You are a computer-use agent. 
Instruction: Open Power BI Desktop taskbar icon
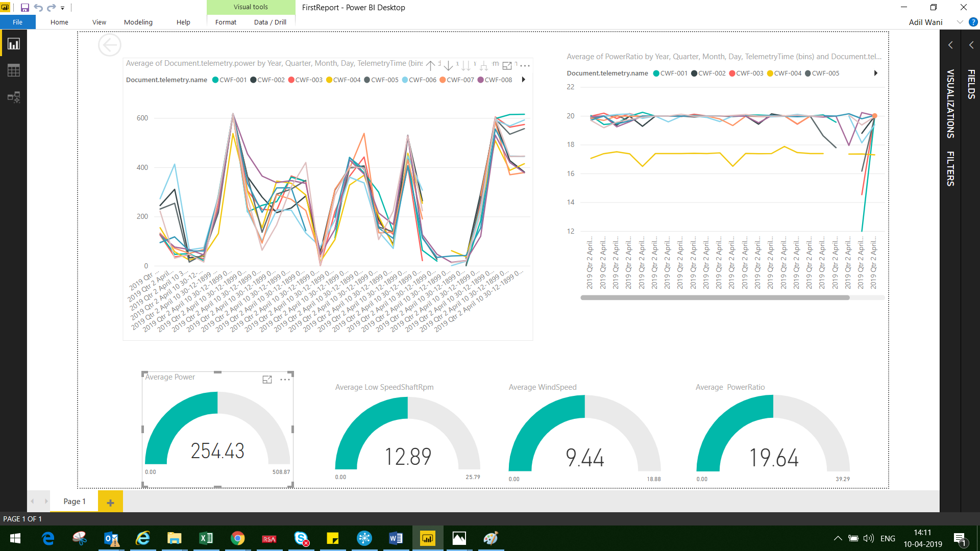coord(428,538)
